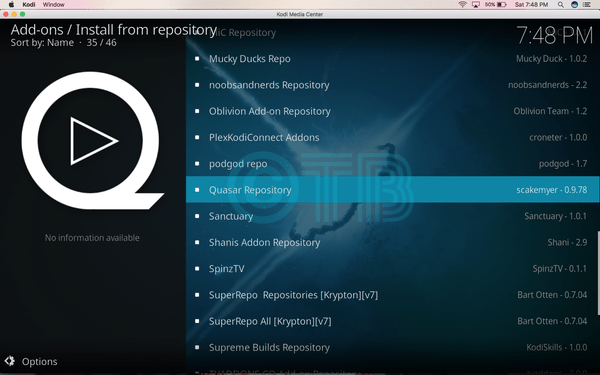The width and height of the screenshot is (600, 375).
Task: Open the Kodi menu in menu bar
Action: tap(29, 5)
